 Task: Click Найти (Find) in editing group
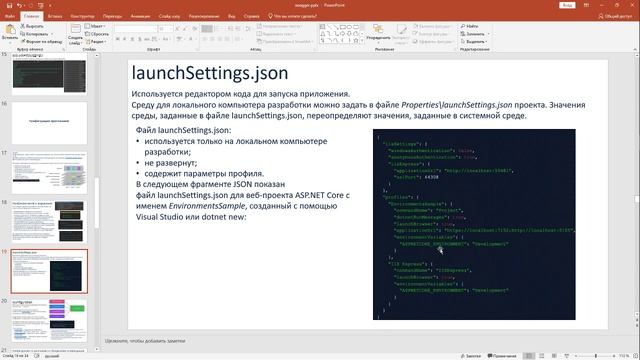click(469, 26)
